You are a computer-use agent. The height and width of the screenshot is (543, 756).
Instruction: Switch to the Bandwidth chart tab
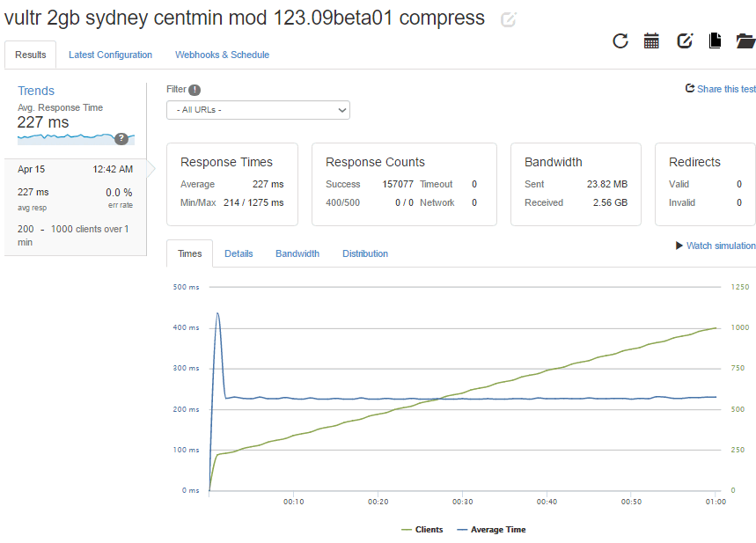tap(297, 253)
